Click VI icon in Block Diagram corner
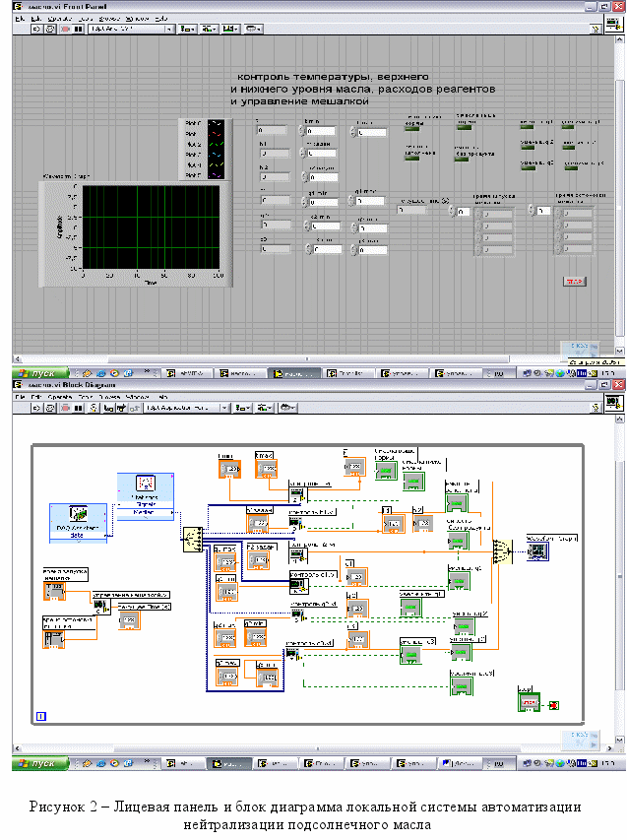 click(x=613, y=403)
